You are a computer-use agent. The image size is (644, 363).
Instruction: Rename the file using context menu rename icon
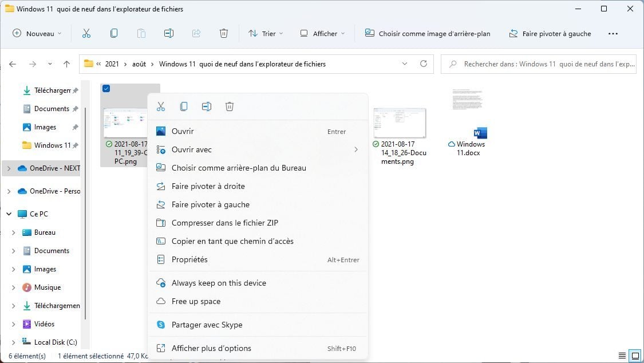pyautogui.click(x=207, y=106)
